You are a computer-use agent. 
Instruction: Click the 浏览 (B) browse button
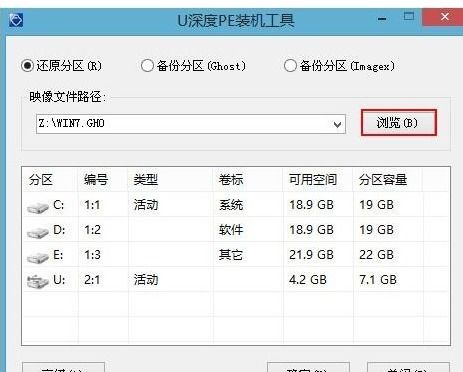[x=398, y=123]
